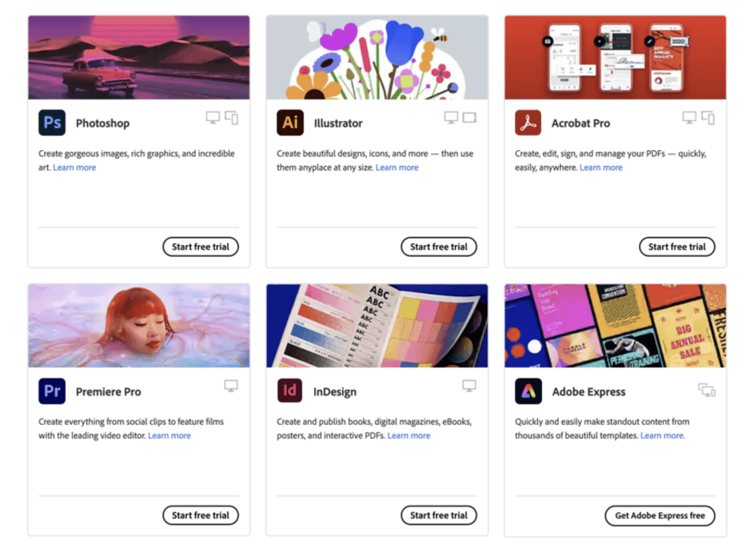Start free trial of Premiere Pro

click(201, 515)
